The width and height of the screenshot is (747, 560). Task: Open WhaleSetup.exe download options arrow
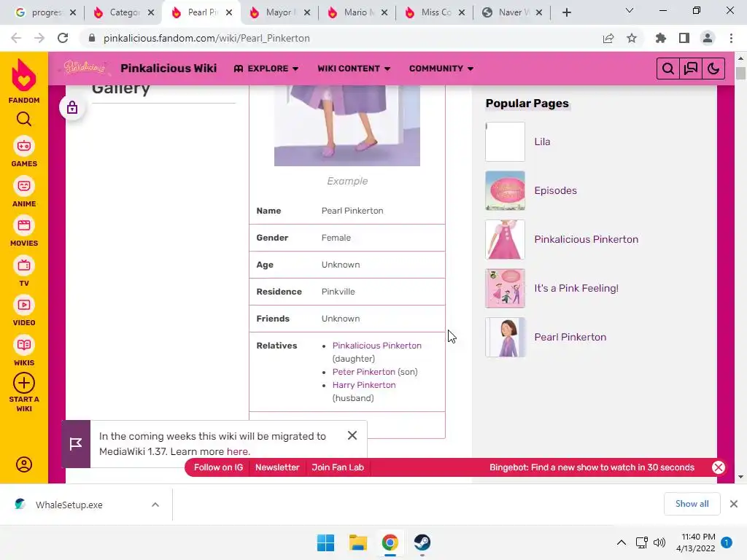[155, 505]
